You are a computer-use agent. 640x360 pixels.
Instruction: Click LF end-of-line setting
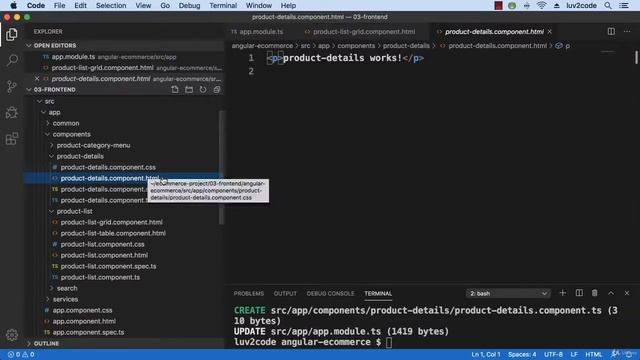click(573, 354)
